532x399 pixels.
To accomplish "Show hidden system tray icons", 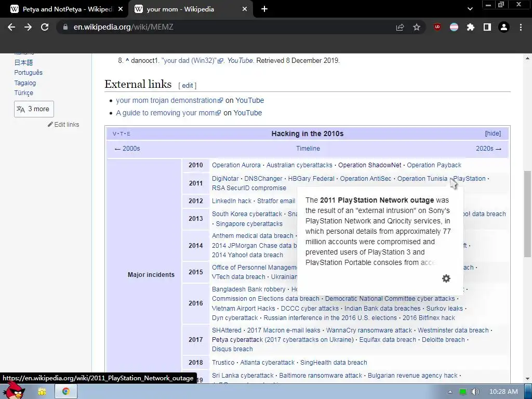I will click(450, 392).
